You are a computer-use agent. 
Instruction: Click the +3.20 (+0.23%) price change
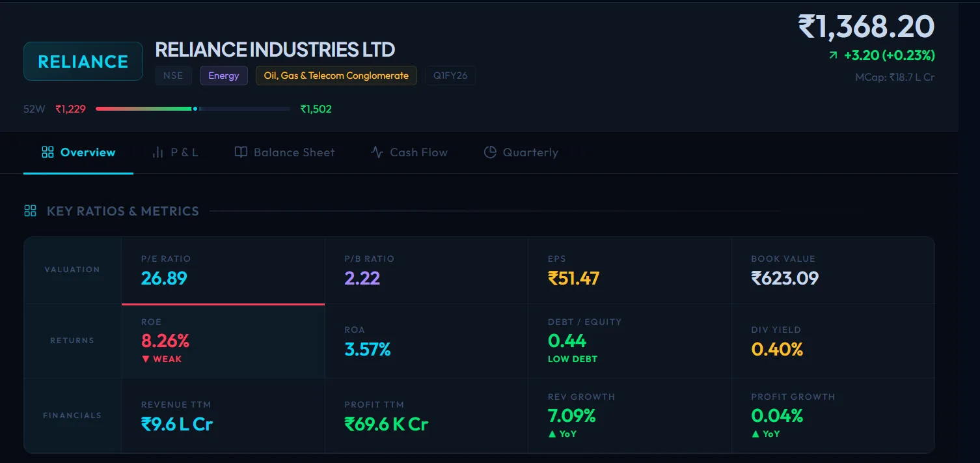click(x=889, y=55)
